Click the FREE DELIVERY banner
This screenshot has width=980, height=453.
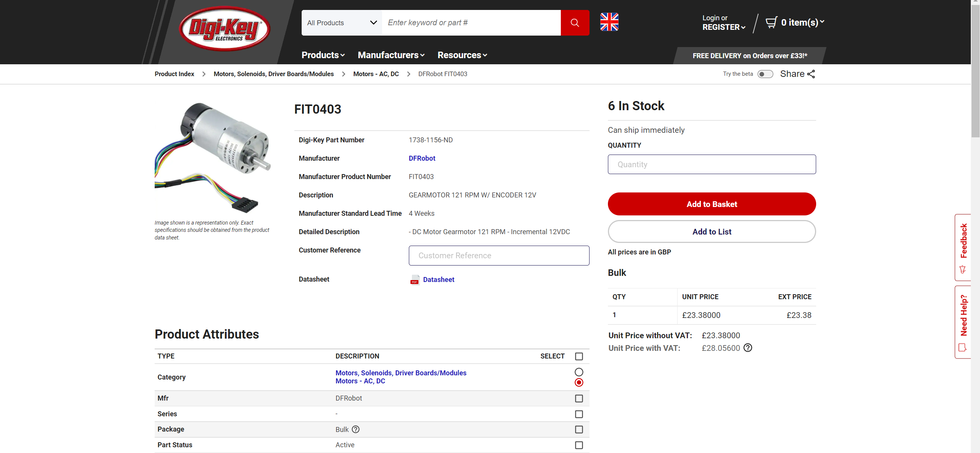[x=750, y=55]
